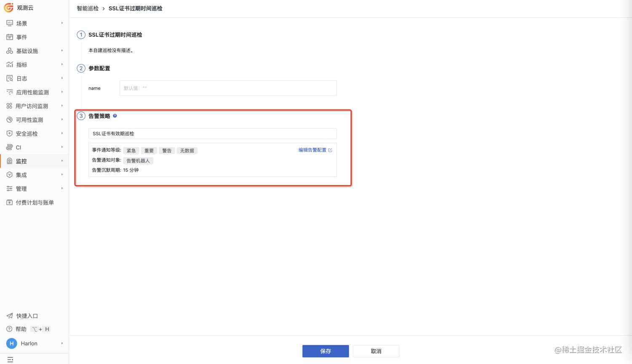This screenshot has height=364, width=632.
Task: Click the 取消 (Cancel) button
Action: (376, 351)
